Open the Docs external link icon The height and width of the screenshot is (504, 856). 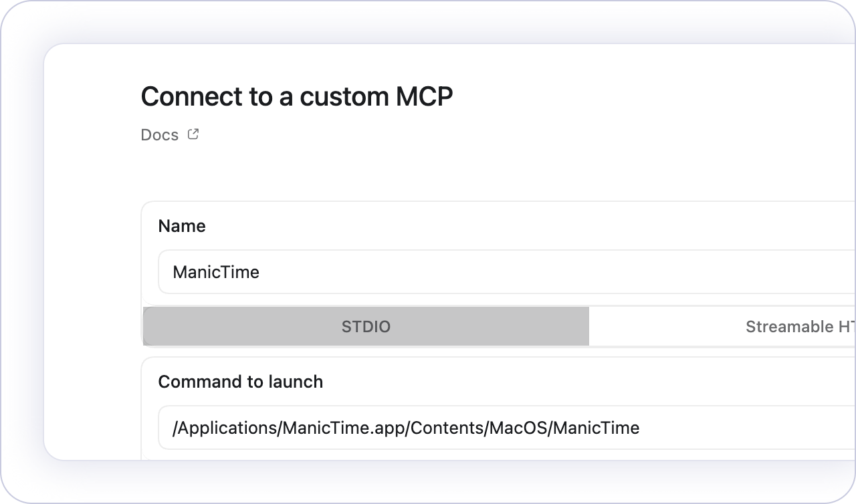pyautogui.click(x=193, y=134)
